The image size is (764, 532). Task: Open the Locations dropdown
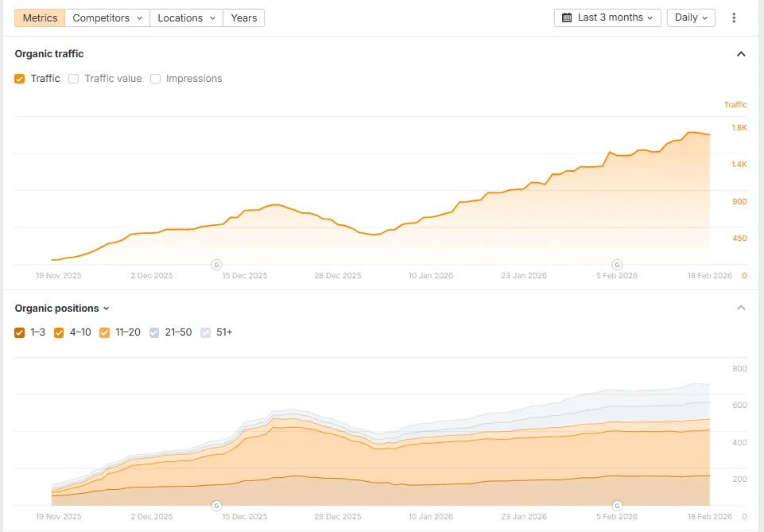coord(185,17)
